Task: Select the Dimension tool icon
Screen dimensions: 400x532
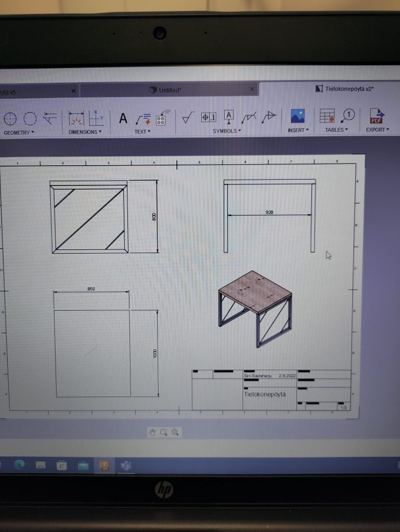Action: coord(76,119)
